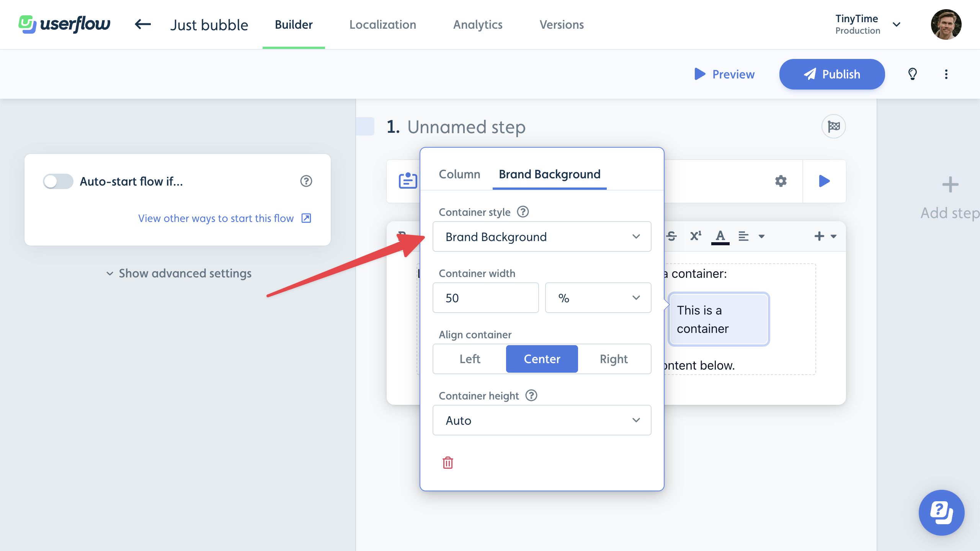This screenshot has width=980, height=551.
Task: Delete container with trash icon
Action: point(448,463)
